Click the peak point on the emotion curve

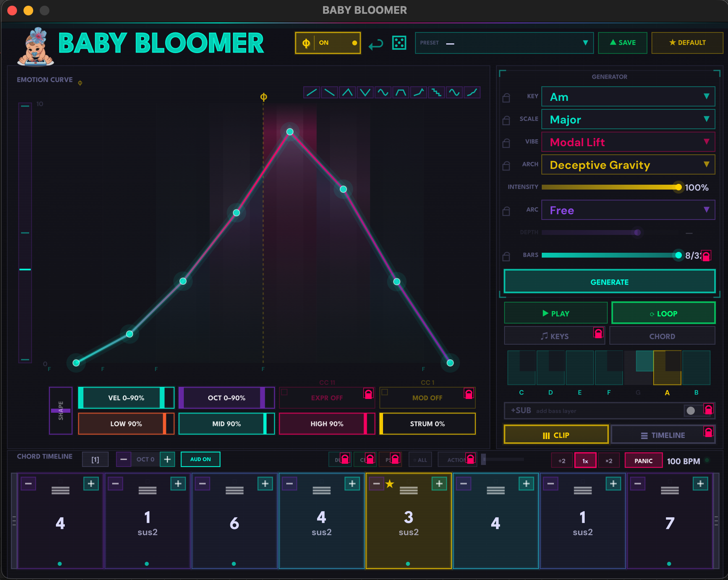[x=290, y=132]
